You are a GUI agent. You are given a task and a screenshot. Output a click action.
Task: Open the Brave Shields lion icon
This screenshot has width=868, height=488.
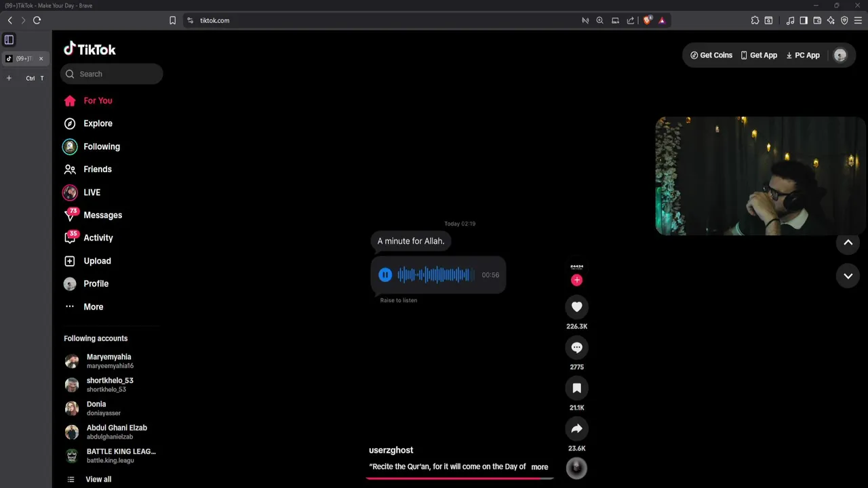(647, 20)
